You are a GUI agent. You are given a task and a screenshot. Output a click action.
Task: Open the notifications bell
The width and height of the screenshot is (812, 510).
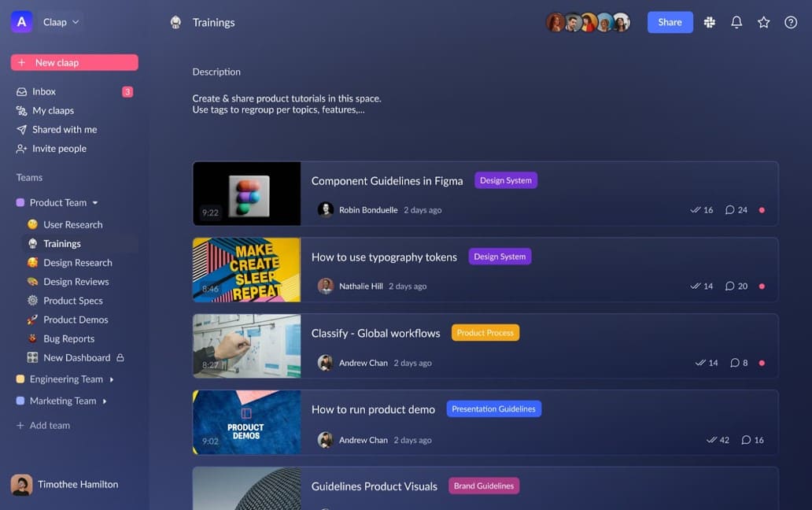[736, 22]
